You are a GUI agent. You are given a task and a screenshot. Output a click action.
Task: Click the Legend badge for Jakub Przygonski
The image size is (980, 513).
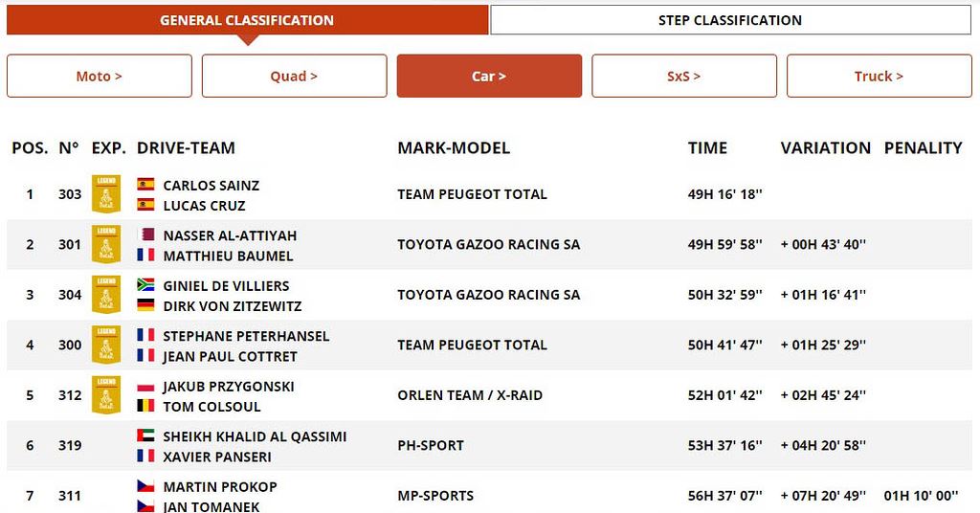pyautogui.click(x=106, y=394)
